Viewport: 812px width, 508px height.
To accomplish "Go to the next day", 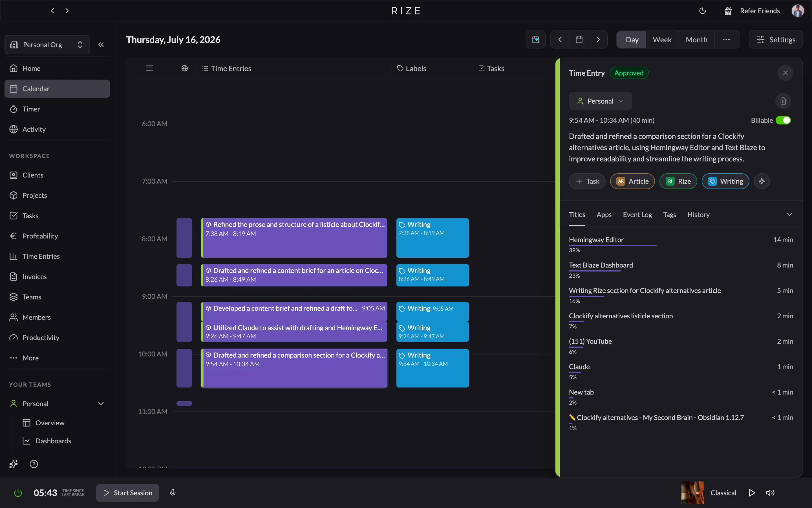I will (598, 40).
